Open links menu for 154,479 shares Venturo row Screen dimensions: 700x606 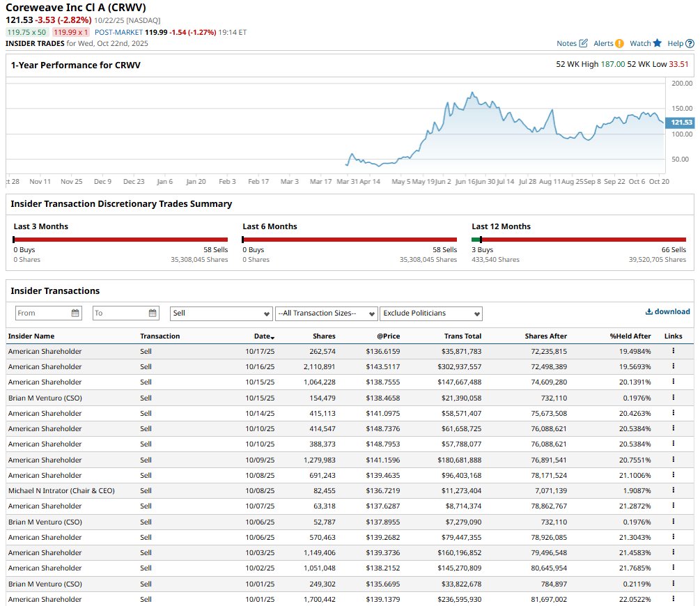click(x=674, y=398)
